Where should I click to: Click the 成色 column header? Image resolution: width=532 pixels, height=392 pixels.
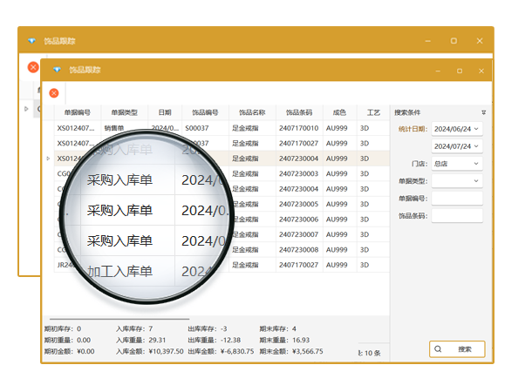pyautogui.click(x=339, y=112)
